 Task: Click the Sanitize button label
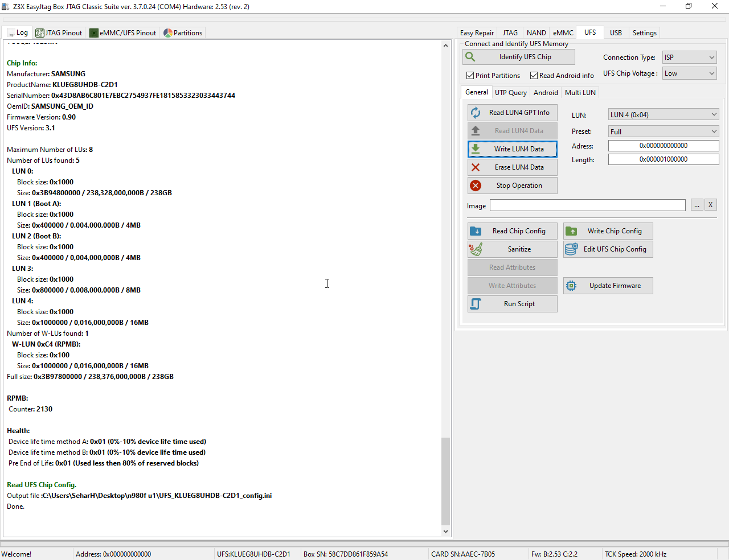pyautogui.click(x=519, y=249)
